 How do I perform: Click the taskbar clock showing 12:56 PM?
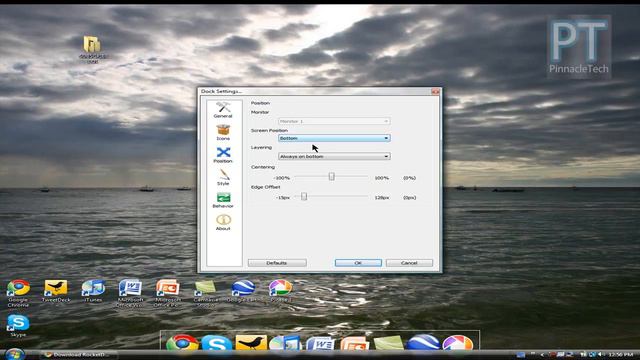621,355
